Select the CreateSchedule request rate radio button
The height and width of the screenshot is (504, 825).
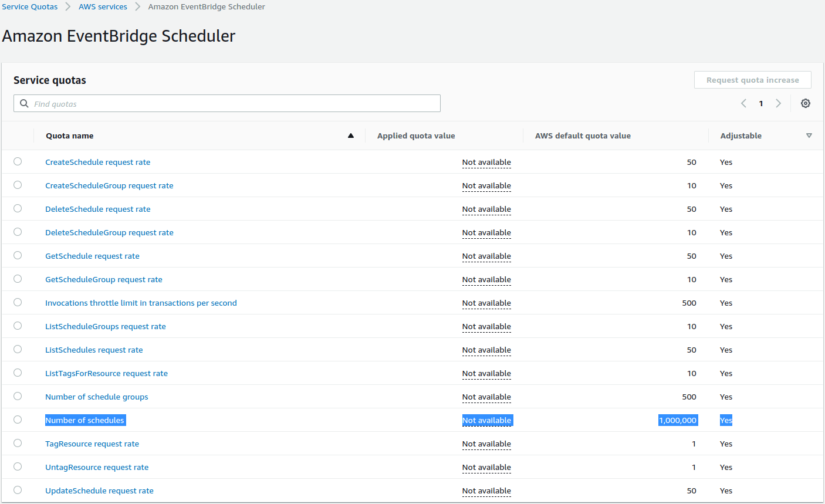click(x=17, y=161)
